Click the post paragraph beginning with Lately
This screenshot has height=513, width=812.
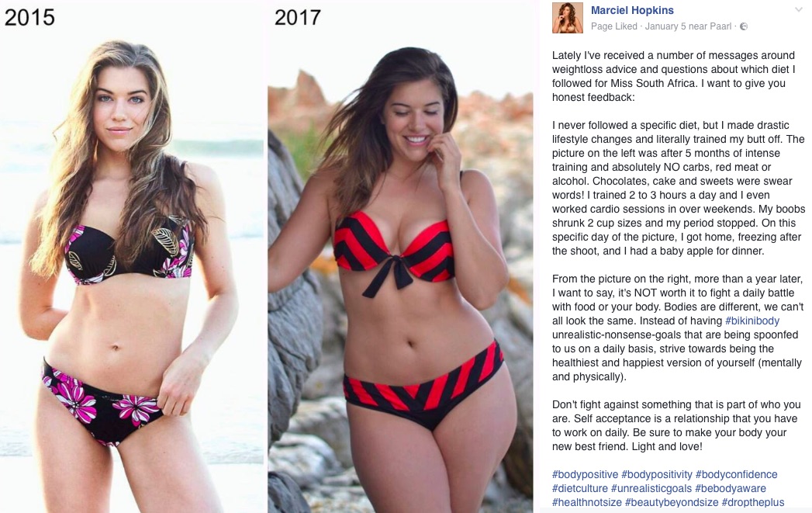674,76
